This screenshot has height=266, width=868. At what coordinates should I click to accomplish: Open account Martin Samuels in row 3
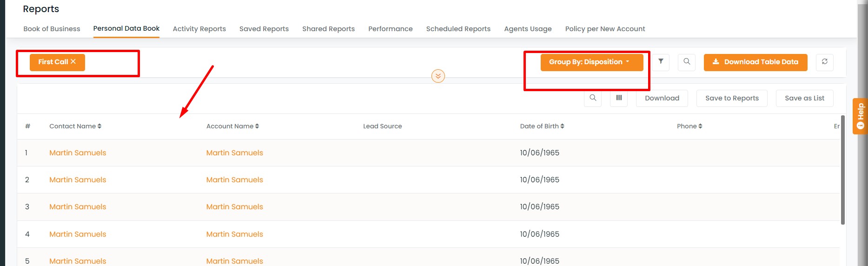tap(234, 206)
